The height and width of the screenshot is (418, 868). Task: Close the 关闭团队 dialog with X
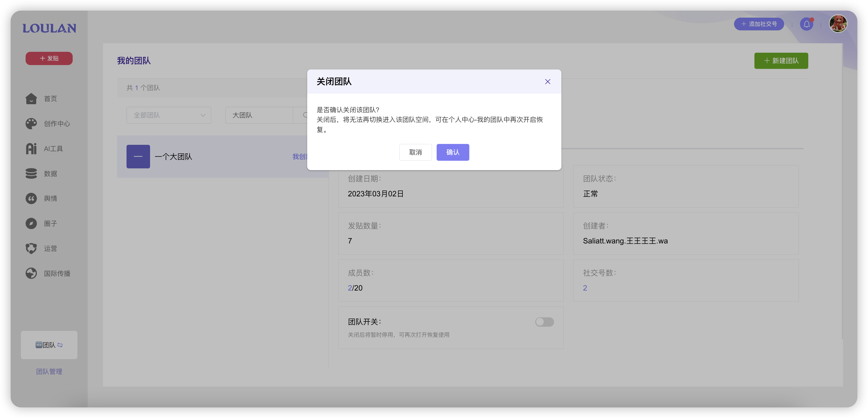(548, 82)
